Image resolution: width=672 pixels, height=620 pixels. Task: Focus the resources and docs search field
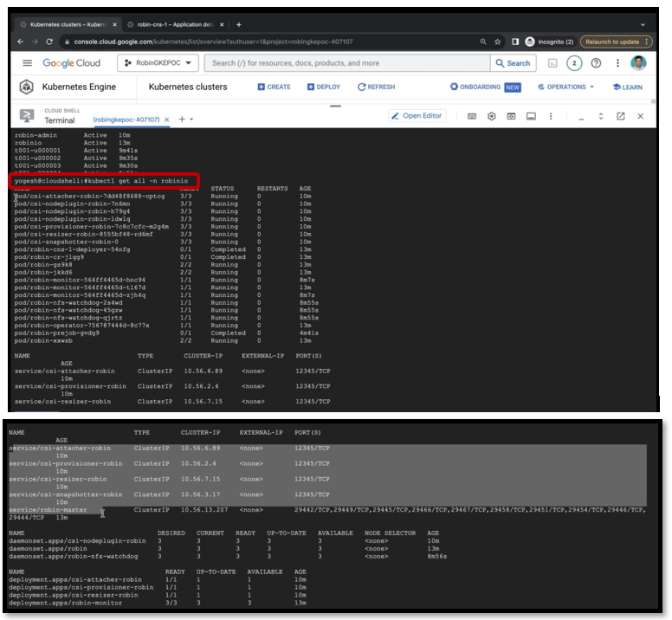point(347,63)
